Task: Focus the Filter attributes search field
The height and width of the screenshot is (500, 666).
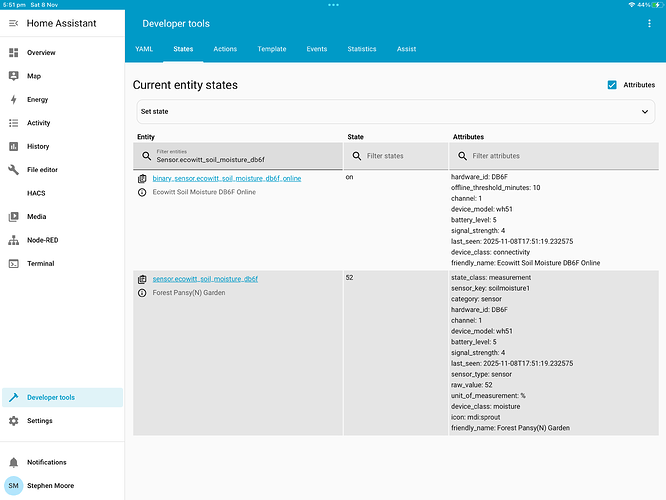Action: (x=560, y=156)
